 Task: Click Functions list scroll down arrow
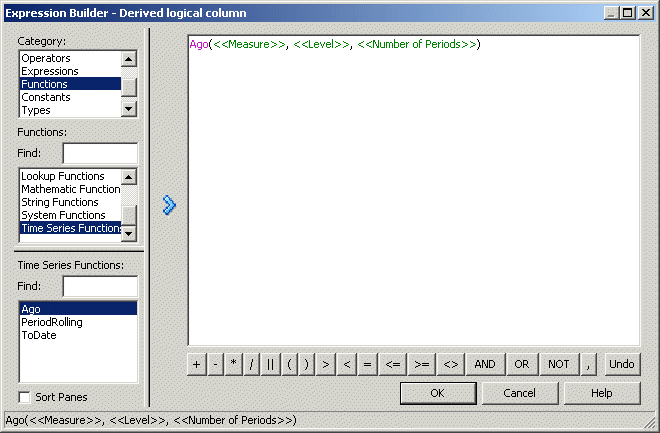pyautogui.click(x=129, y=234)
